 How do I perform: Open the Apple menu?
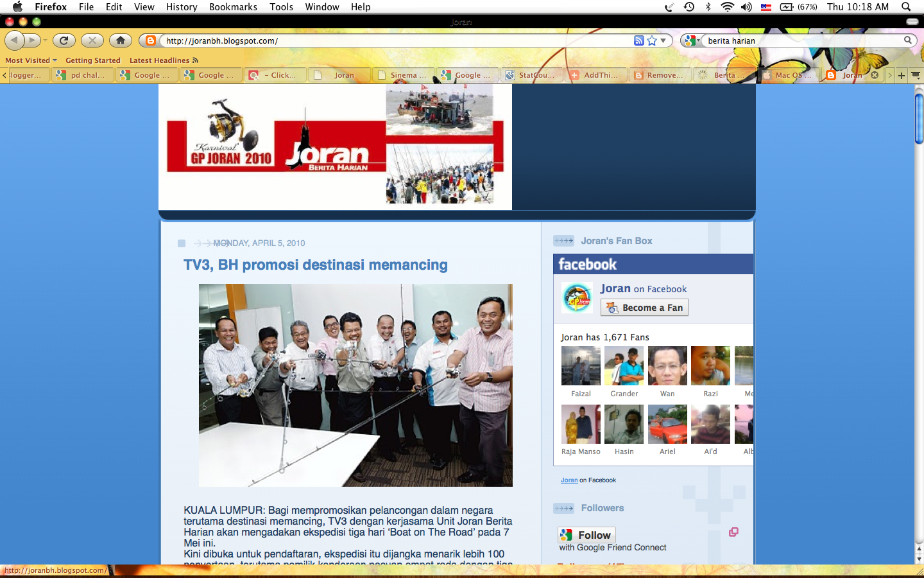[17, 6]
